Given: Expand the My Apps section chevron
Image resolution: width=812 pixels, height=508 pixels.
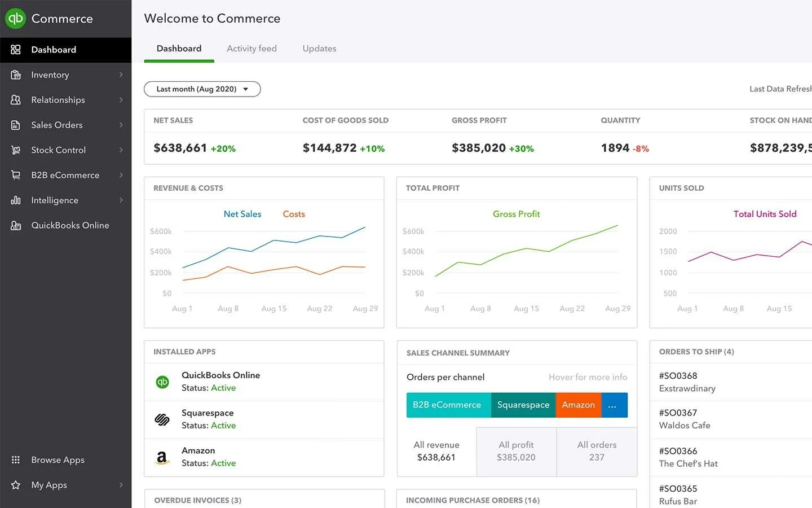Looking at the screenshot, I should [x=121, y=485].
